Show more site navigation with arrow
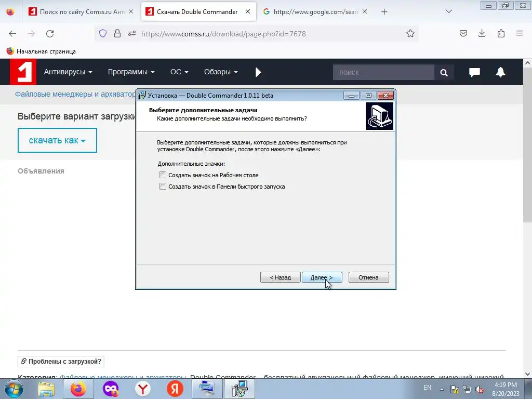532x399 pixels. [258, 72]
